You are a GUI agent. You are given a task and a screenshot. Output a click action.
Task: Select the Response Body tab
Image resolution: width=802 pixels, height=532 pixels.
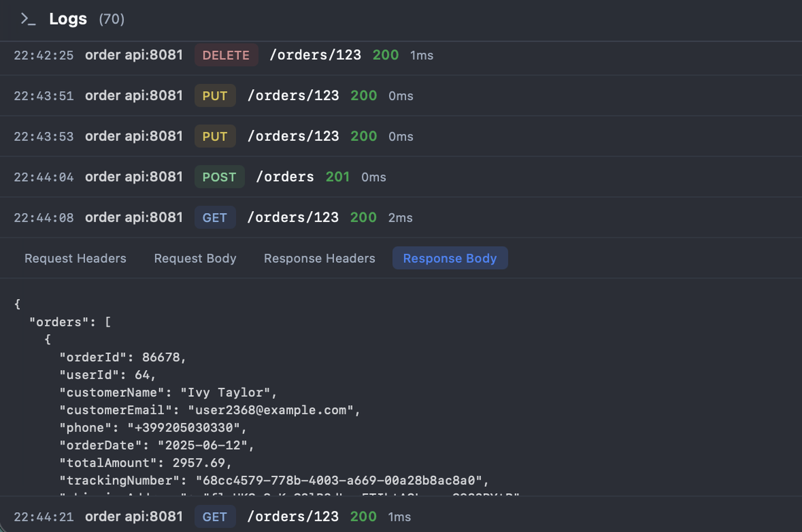[x=450, y=258]
